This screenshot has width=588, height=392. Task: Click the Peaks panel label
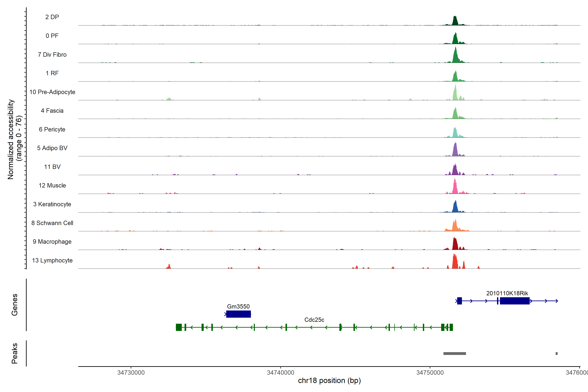(x=15, y=353)
